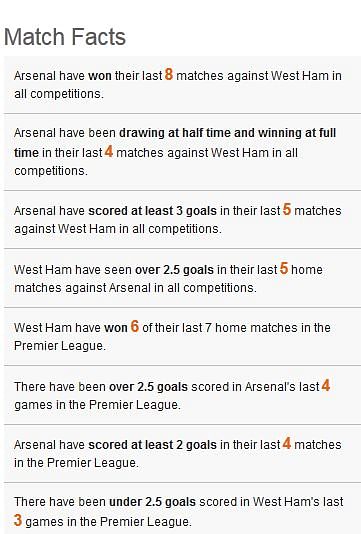The width and height of the screenshot is (361, 534).
Task: Select West Ham won 6 of last 7 fact
Action: (x=183, y=336)
